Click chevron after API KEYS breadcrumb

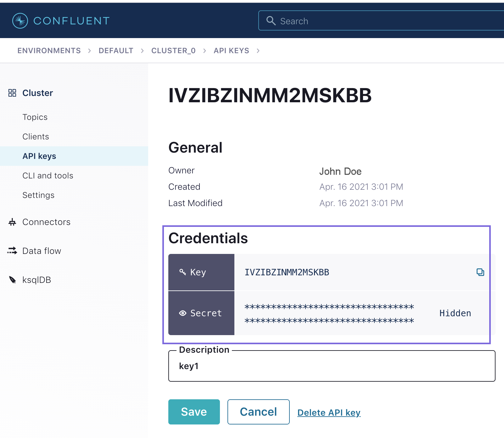tap(258, 51)
